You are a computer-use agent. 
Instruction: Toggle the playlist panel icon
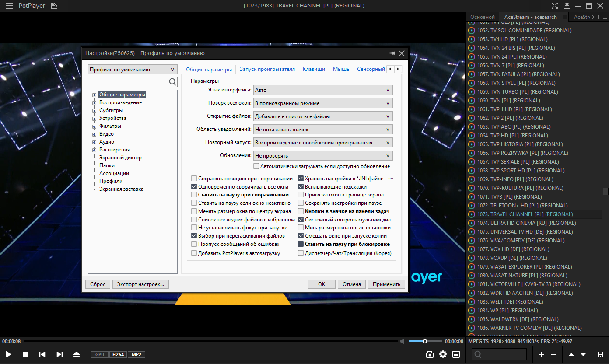pos(456,354)
